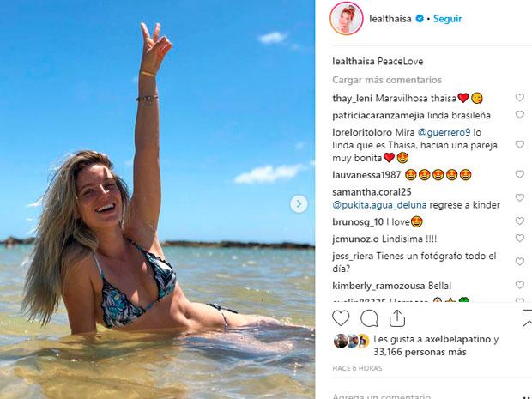This screenshot has height=399, width=532.
Task: Like patriciacaranzamejia's comment heart
Action: [x=519, y=115]
